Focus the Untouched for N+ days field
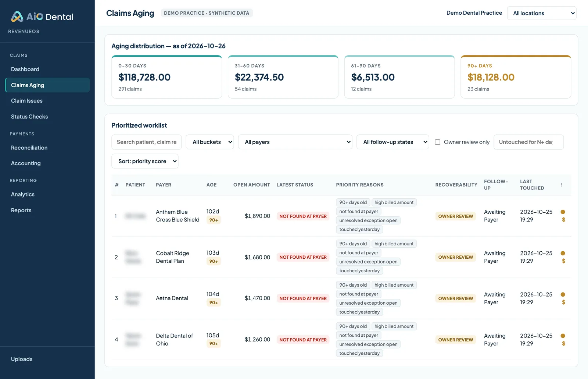Screen dimensions: 588x379 (528, 142)
